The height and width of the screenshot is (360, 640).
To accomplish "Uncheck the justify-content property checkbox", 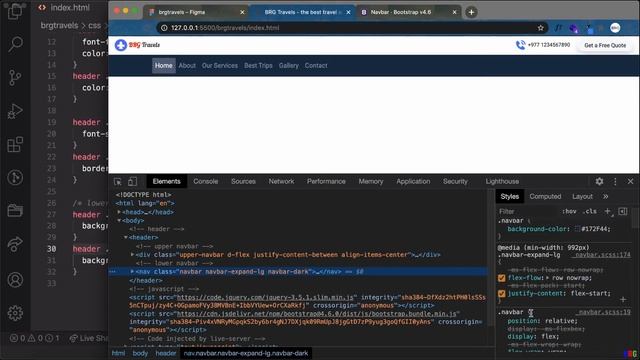I will click(x=502, y=293).
